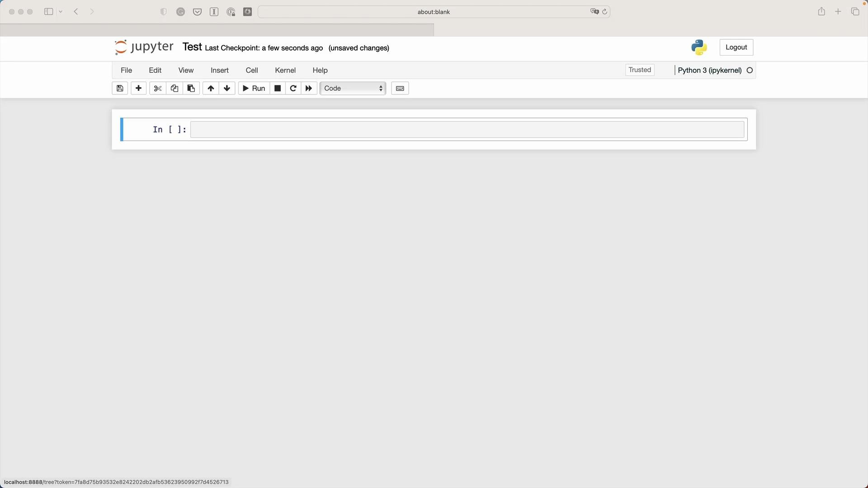This screenshot has height=488, width=868.
Task: Open the Edit menu
Action: click(x=155, y=70)
